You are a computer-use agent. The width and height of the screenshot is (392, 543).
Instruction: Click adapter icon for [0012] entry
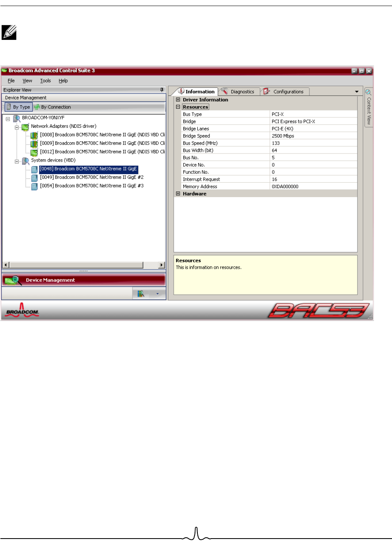coord(35,152)
